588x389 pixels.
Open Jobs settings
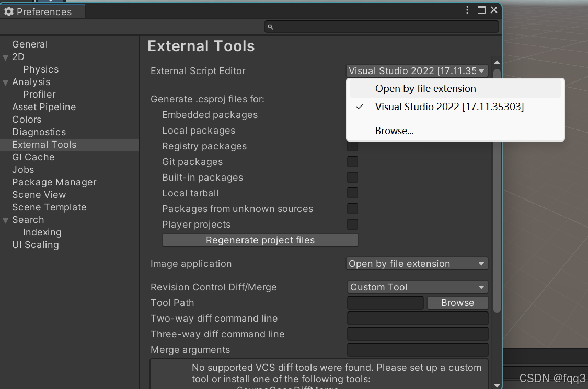pyautogui.click(x=23, y=170)
